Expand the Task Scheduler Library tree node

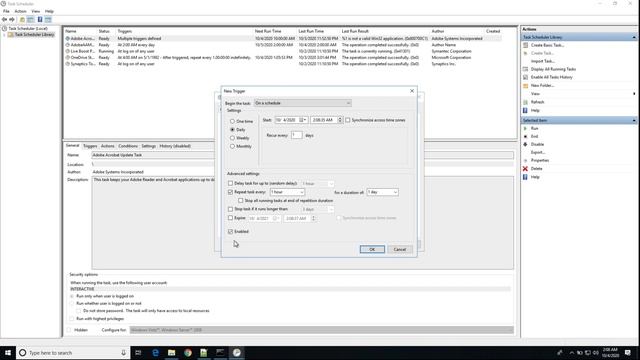4,35
